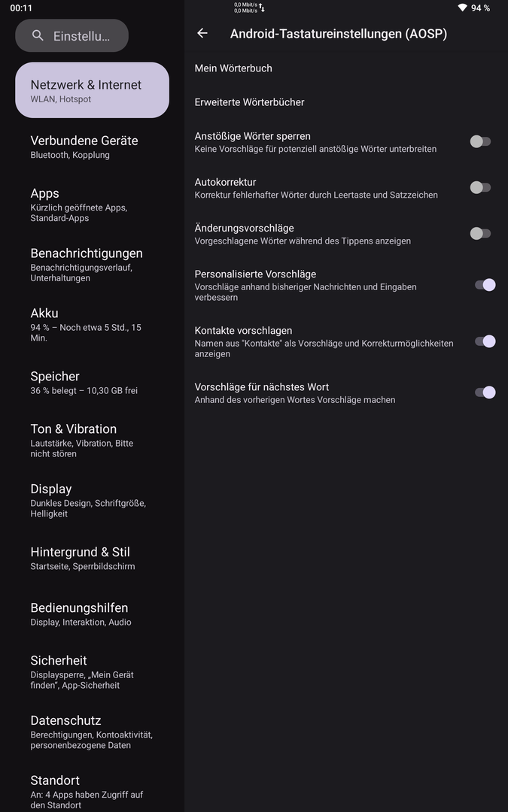508x812 pixels.
Task: Open Erweiterte Wörterbücher
Action: [249, 102]
